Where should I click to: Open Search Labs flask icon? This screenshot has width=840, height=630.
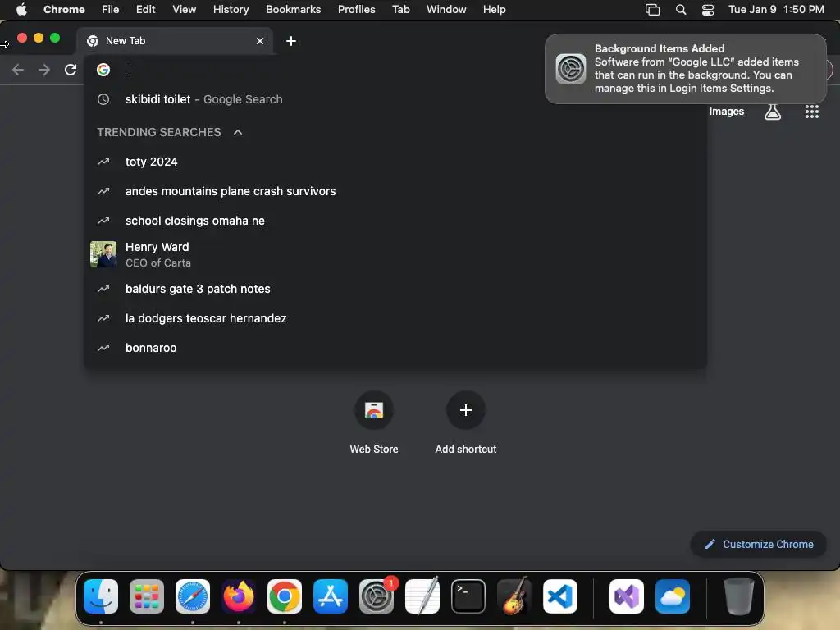[x=773, y=112]
